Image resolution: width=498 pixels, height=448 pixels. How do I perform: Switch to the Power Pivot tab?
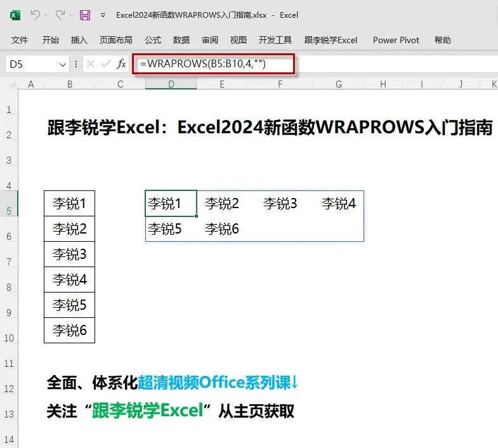point(396,40)
